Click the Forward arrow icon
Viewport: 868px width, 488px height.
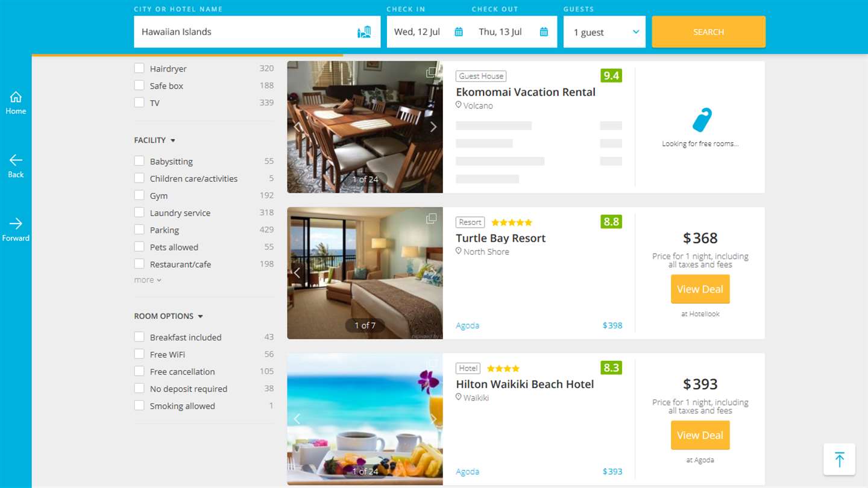[x=16, y=224]
